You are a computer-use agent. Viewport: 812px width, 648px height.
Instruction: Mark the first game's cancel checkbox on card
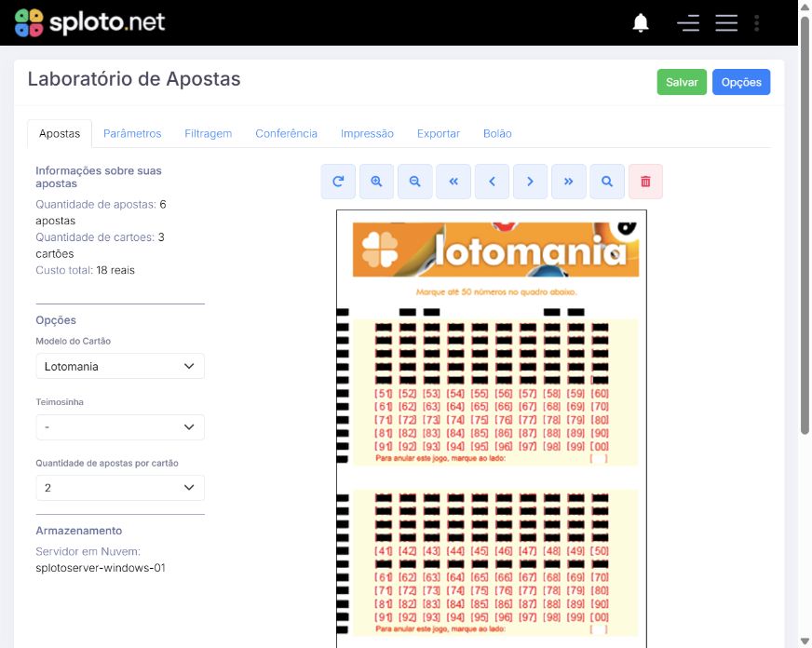[x=599, y=459]
